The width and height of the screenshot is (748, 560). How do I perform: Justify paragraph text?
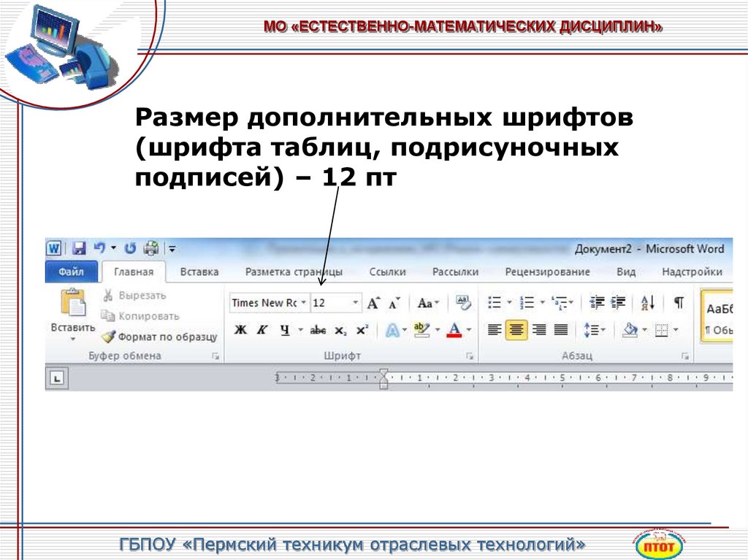[x=561, y=329]
